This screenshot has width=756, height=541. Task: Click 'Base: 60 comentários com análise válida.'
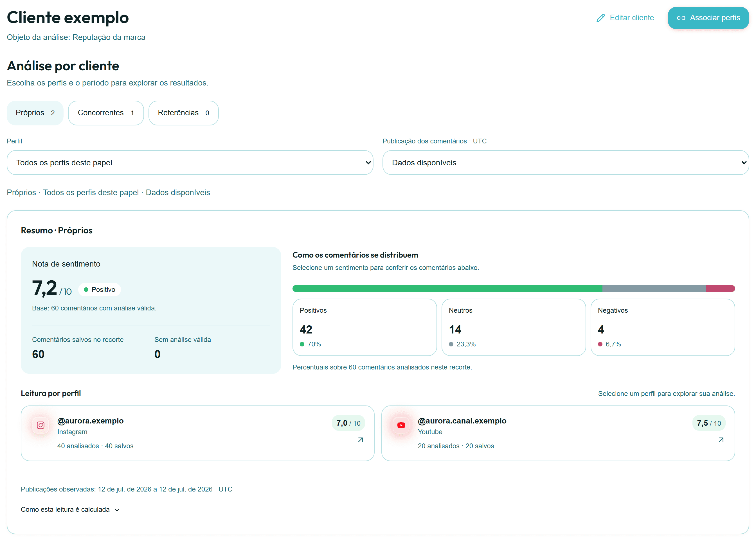tap(94, 308)
